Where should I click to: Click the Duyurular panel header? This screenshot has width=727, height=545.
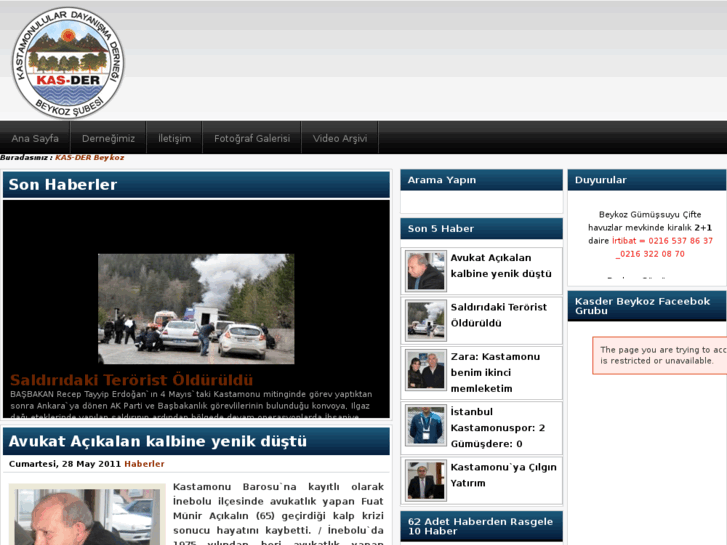[x=647, y=180]
